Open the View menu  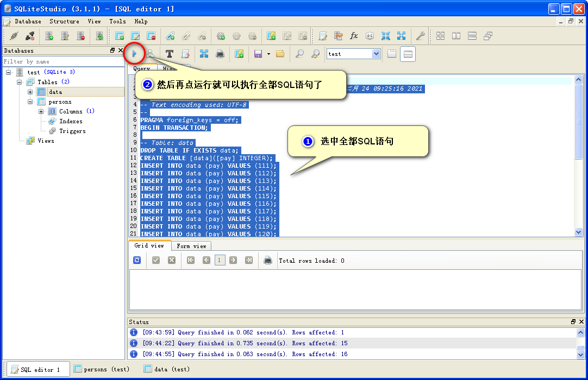click(94, 21)
